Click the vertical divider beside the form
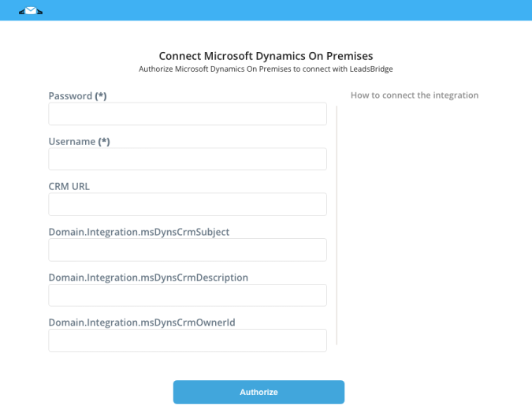532x414 pixels. [337, 225]
